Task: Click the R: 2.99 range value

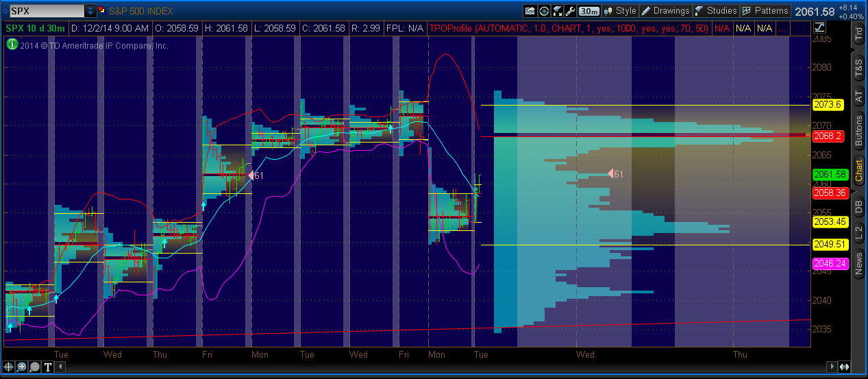Action: (367, 28)
